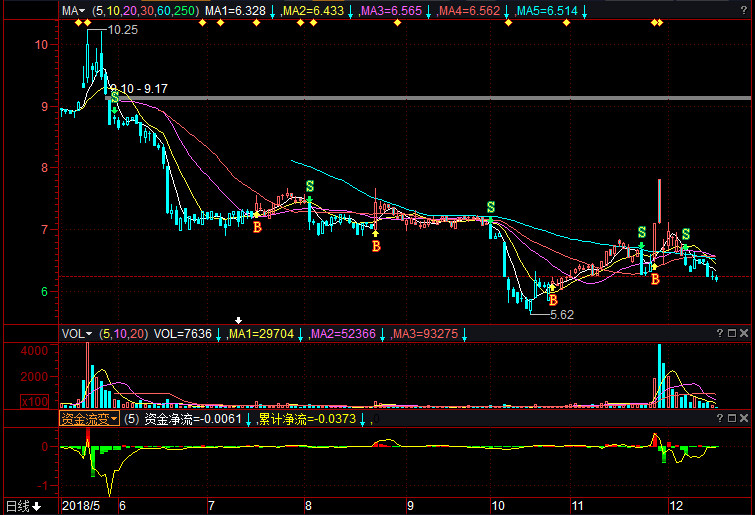Click the MA parameters (5,10,20,30,60,250)
Viewport: 755px width, 515px height.
click(x=143, y=10)
